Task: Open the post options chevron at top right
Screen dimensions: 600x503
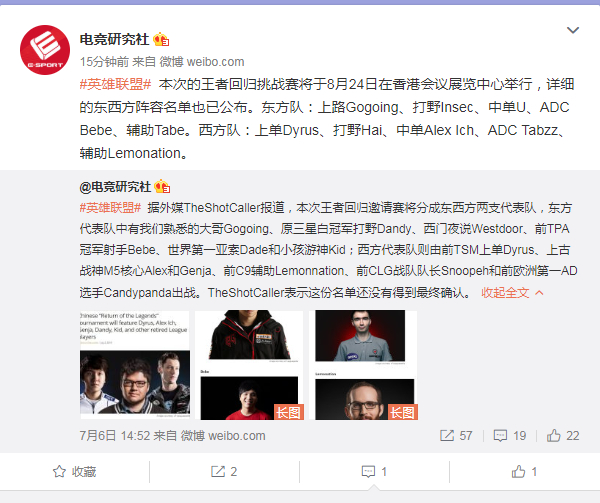Action: tap(572, 30)
